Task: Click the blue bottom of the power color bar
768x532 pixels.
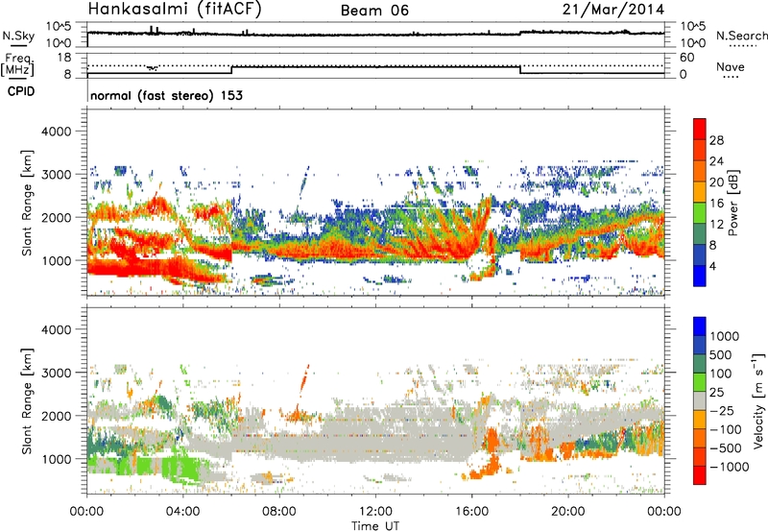Action: click(x=700, y=276)
